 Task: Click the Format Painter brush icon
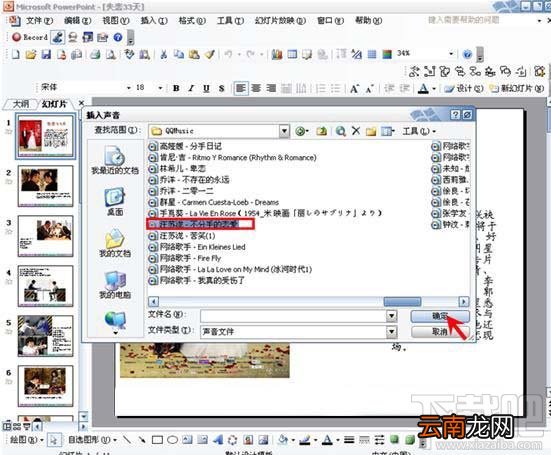210,54
